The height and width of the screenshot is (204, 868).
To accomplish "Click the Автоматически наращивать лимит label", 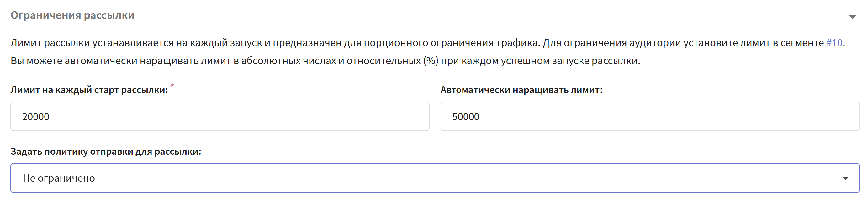I will tap(521, 90).
